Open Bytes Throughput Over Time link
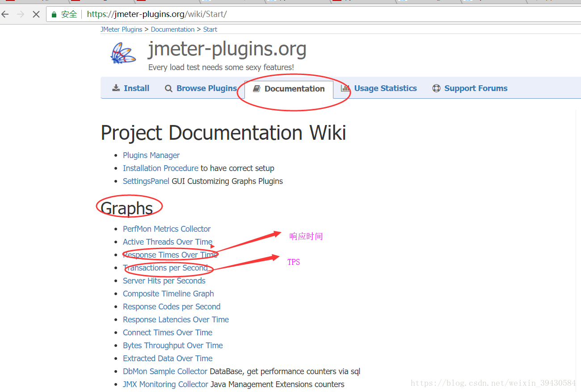The image size is (581, 392). pyautogui.click(x=173, y=346)
